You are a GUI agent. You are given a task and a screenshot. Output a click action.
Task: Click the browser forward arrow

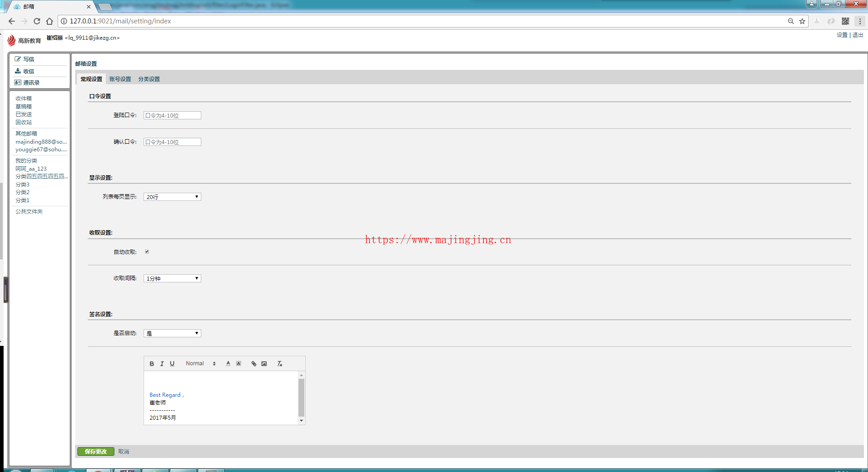pos(24,21)
